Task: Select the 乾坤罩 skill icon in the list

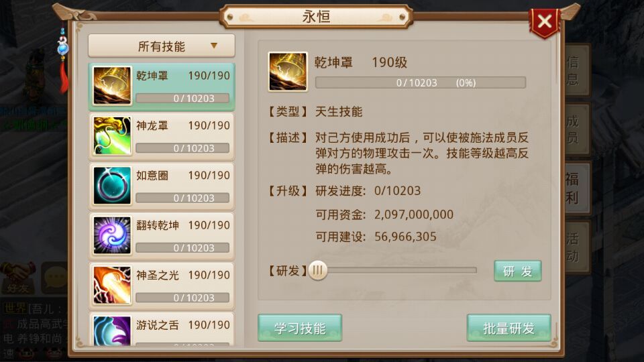Action: point(112,85)
